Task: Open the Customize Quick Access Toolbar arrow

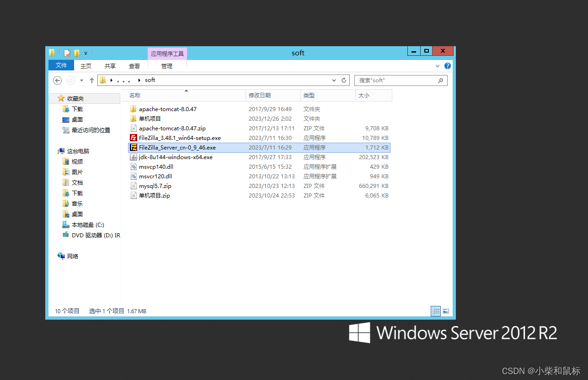Action: pyautogui.click(x=86, y=54)
